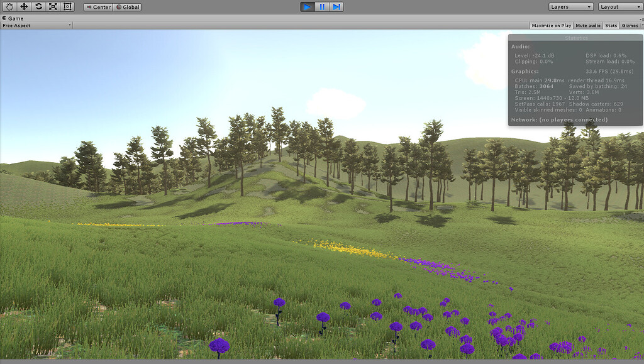Toggle Center pivot mode
Viewport: 644px width, 364px height.
tap(99, 7)
